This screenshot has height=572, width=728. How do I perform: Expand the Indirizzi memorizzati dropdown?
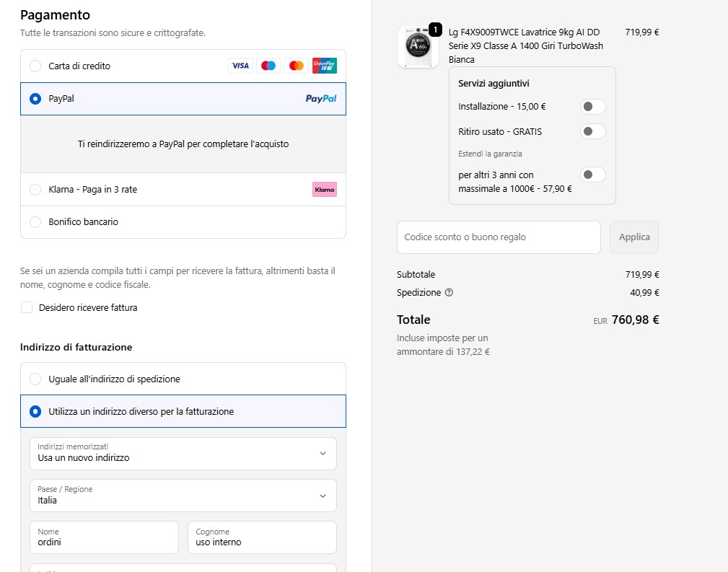point(183,454)
